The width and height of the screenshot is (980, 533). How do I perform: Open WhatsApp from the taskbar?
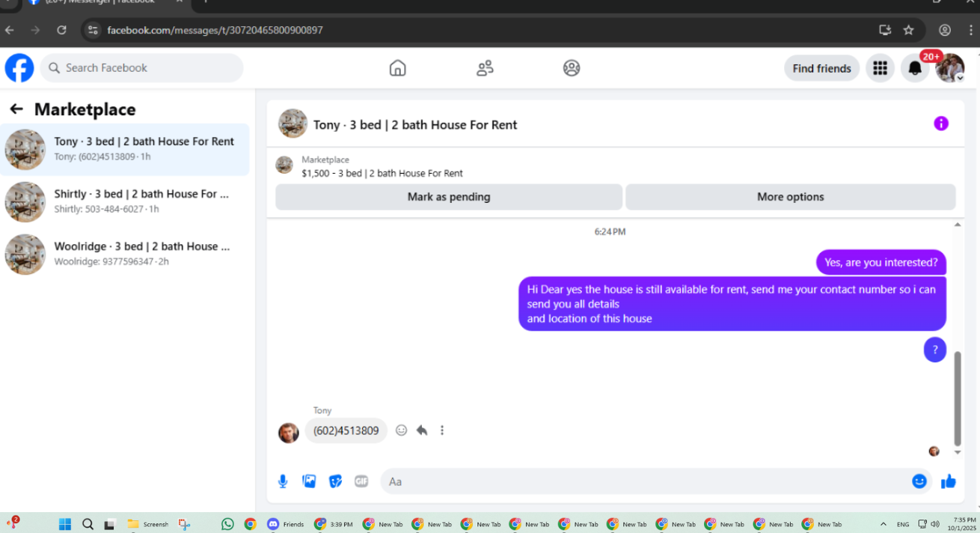pos(227,524)
